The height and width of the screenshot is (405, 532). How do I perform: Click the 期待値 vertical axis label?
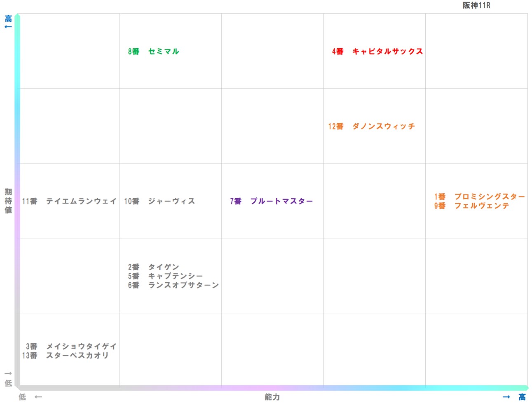coord(8,201)
